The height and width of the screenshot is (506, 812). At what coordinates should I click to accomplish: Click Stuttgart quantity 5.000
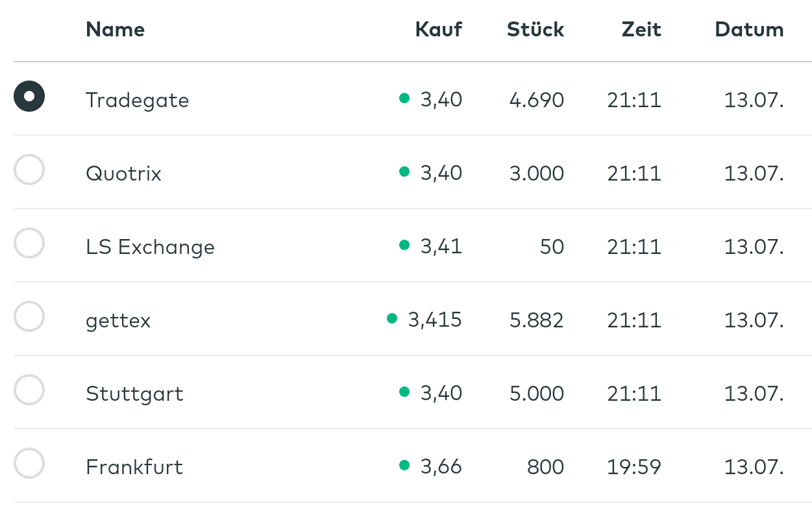[x=536, y=394]
